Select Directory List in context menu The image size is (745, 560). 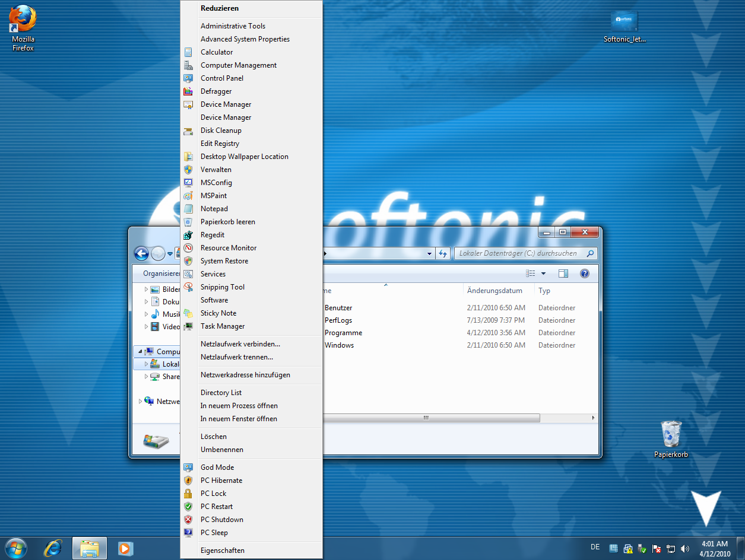click(x=221, y=393)
